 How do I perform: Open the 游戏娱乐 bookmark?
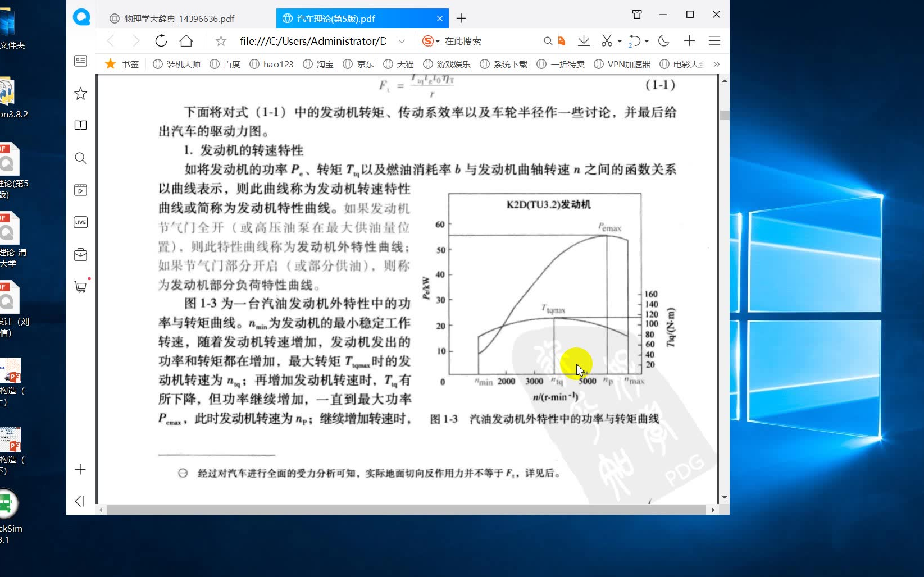(447, 64)
